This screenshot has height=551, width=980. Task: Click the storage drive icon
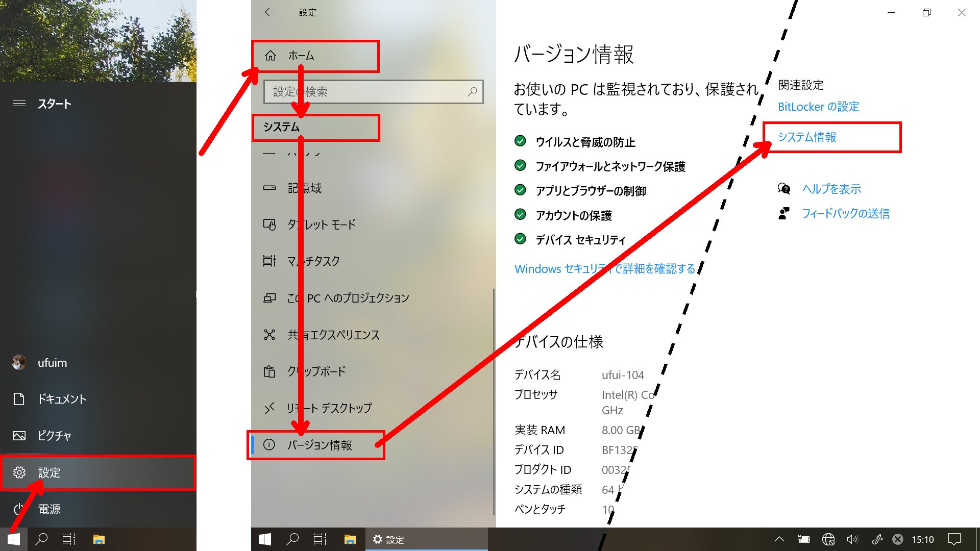269,188
